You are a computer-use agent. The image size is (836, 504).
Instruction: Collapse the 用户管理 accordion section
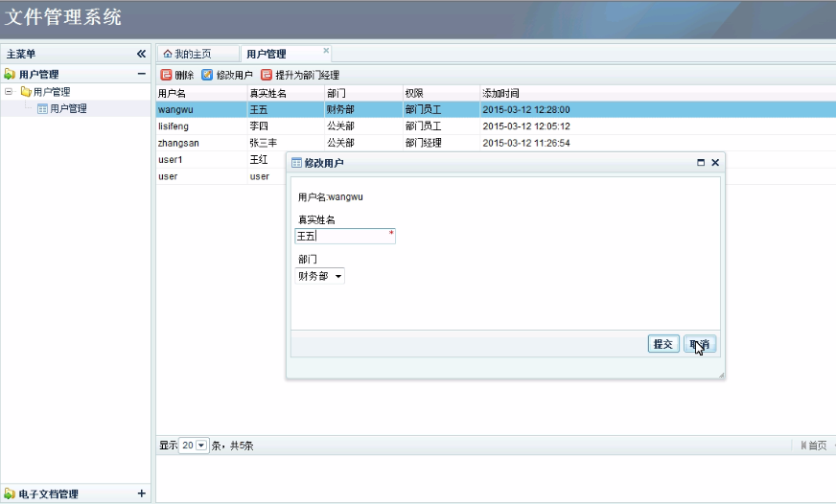click(141, 74)
